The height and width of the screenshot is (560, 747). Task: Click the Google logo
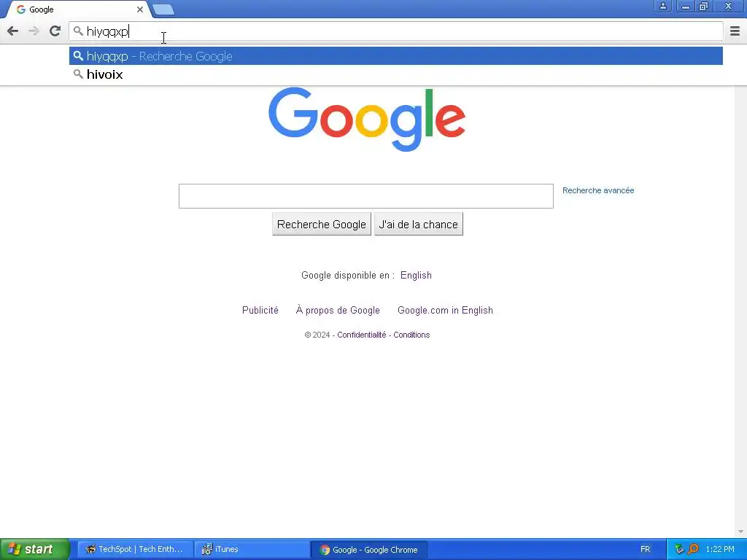coord(367,119)
